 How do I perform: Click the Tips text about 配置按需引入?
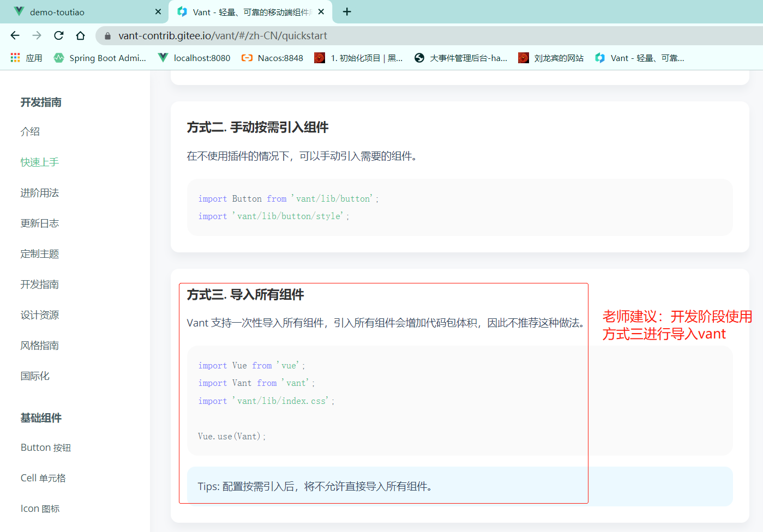315,486
